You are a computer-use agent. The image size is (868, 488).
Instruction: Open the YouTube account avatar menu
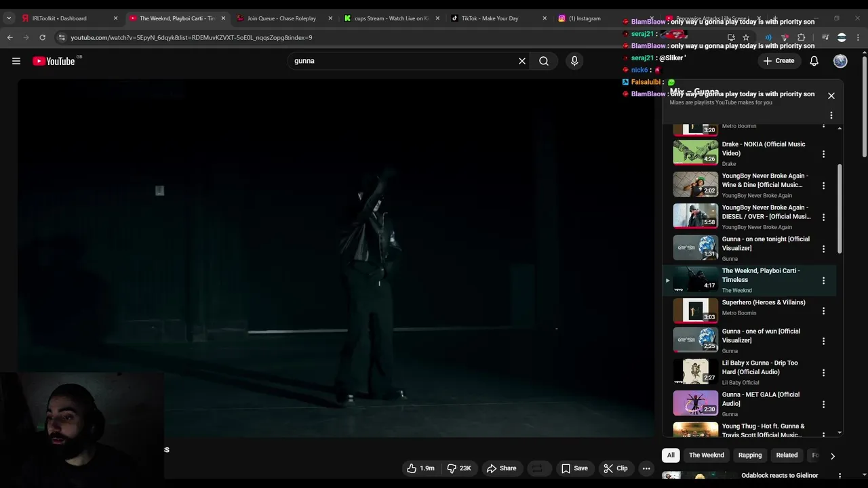(x=840, y=61)
